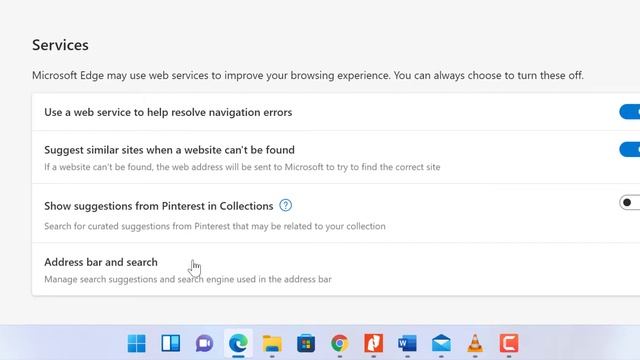Open Microsoft Store taskbar icon
This screenshot has height=360, width=640.
pyautogui.click(x=306, y=343)
